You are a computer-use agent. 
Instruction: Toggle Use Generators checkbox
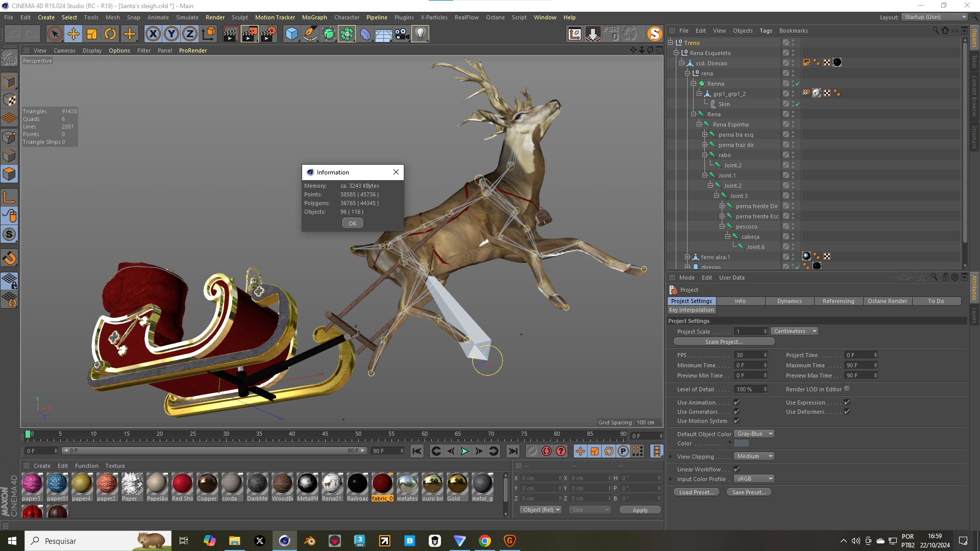point(737,412)
